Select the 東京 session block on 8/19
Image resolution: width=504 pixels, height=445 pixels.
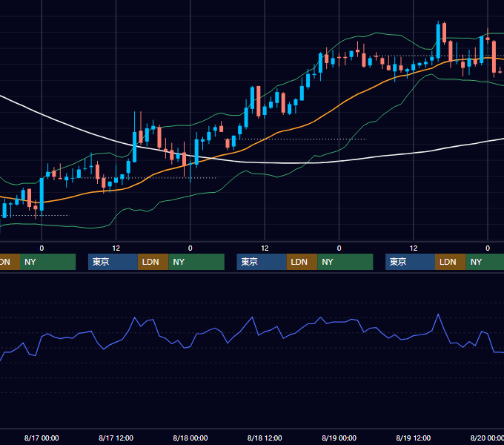411,262
